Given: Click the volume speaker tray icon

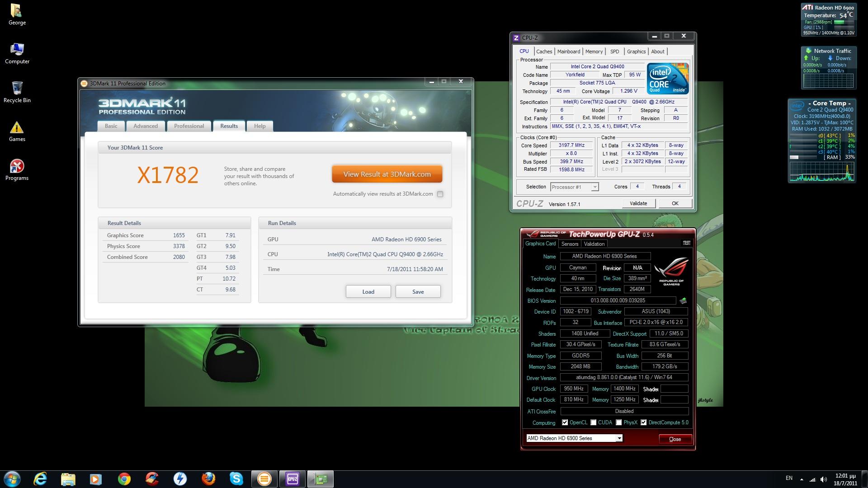Looking at the screenshot, I should (x=824, y=479).
